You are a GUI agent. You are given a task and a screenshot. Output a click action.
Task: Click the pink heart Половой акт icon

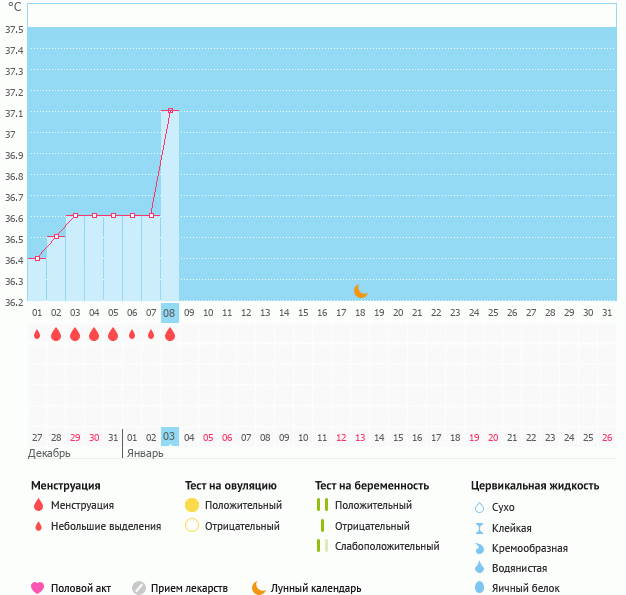point(38,588)
